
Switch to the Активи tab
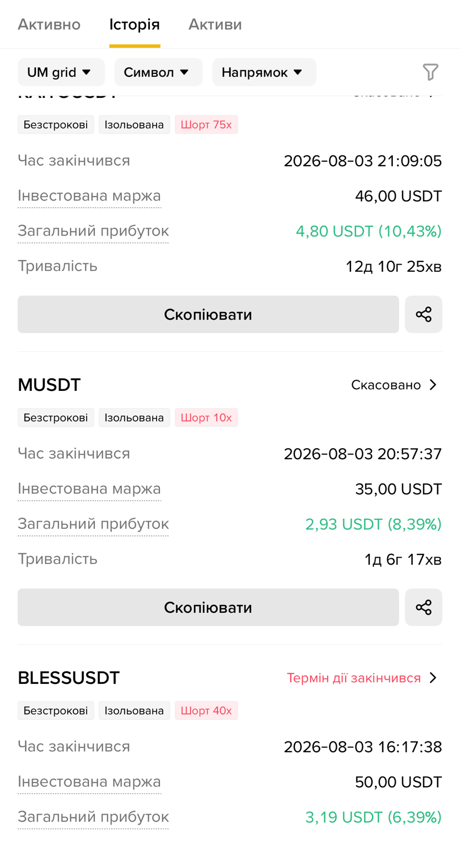[x=215, y=24]
